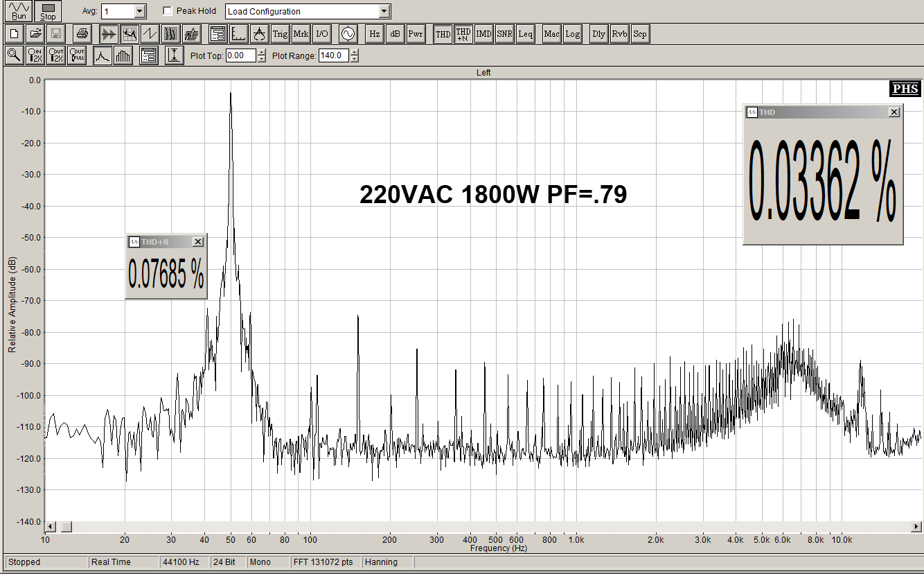Close the THD+N readout window
The image size is (924, 574).
point(198,241)
